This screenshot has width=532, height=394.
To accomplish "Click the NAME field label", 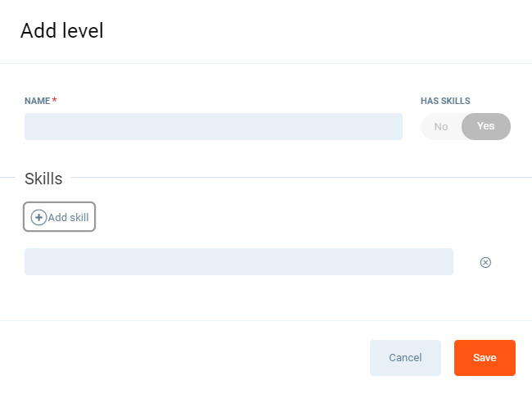I will 37,101.
